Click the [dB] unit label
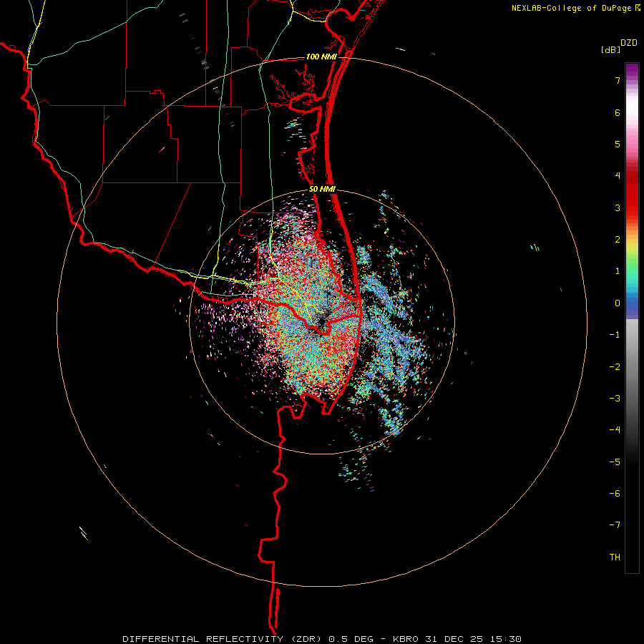Image resolution: width=644 pixels, height=644 pixels. (611, 50)
